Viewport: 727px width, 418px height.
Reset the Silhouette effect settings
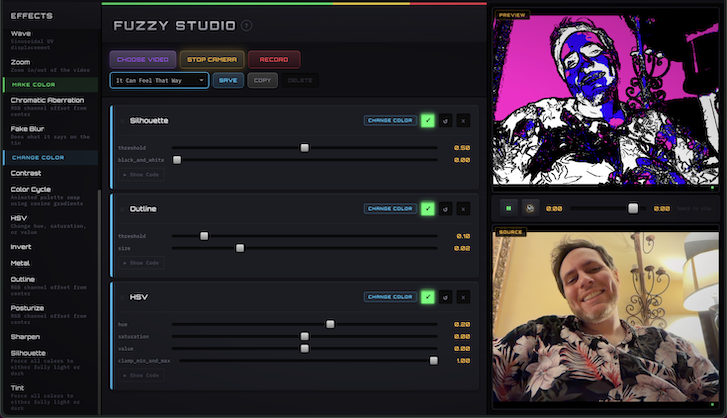446,121
